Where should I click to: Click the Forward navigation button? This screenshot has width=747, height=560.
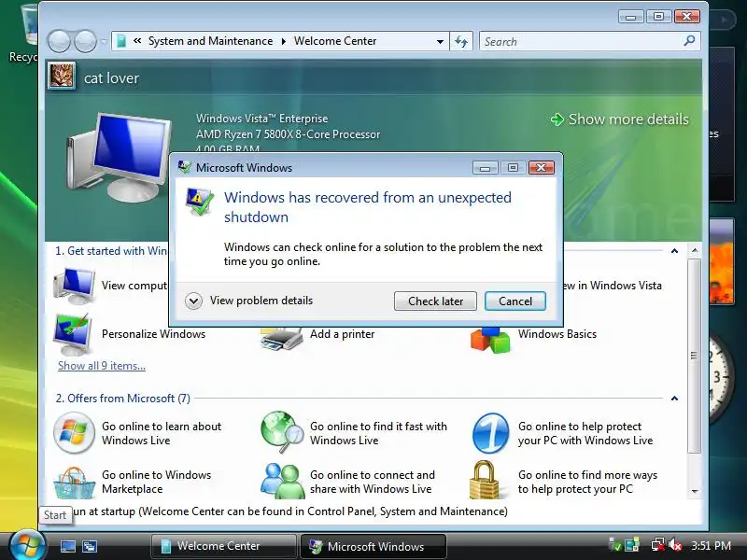(x=85, y=41)
